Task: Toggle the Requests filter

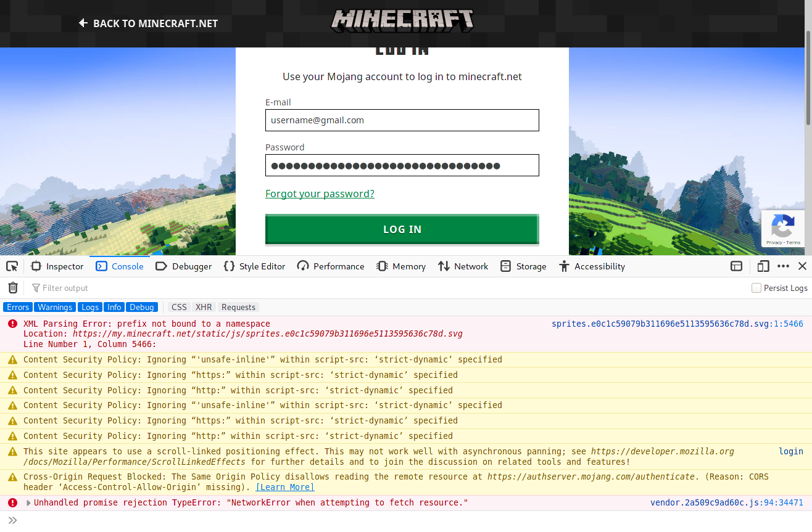Action: point(238,307)
